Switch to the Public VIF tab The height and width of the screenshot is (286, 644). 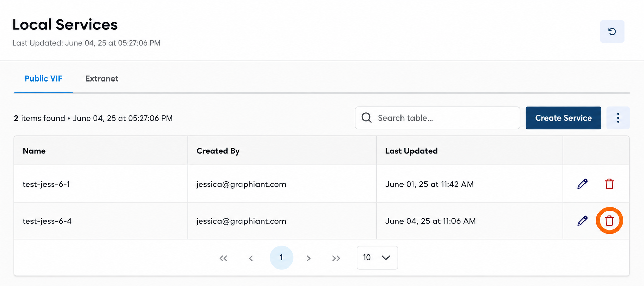click(43, 78)
